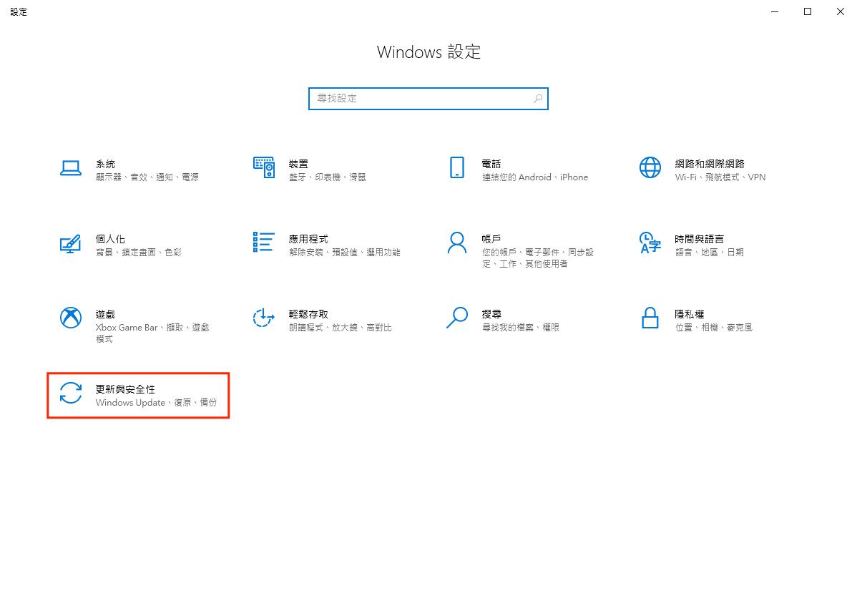The image size is (857, 616).
Task: Click the Xbox icon for 遊戲
Action: 70,318
